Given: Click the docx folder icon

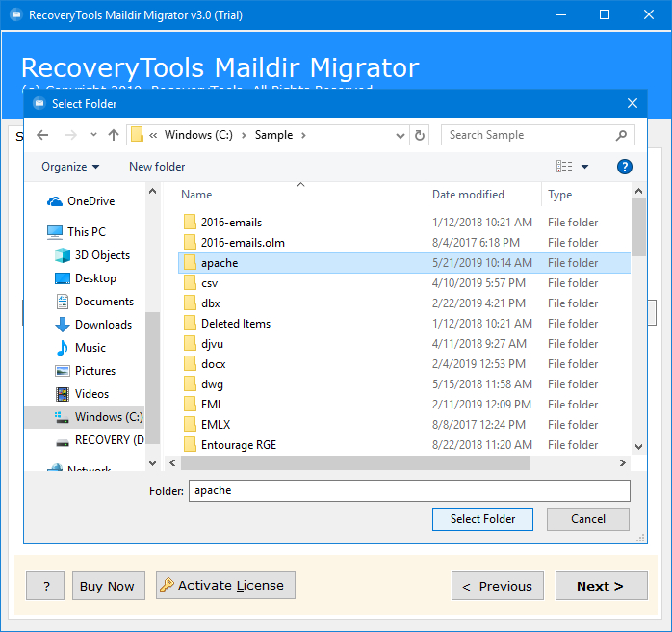Looking at the screenshot, I should point(190,364).
